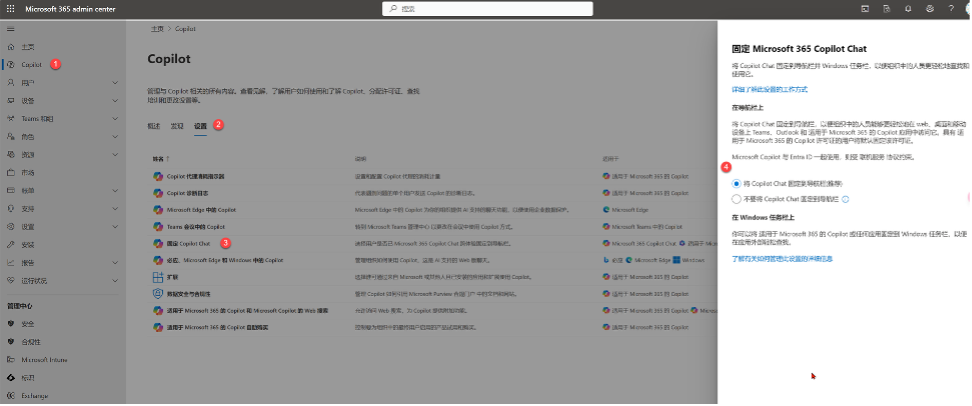
Task: Select radio 不要将 Copilot Chat 固定到导航栏
Action: (x=736, y=200)
